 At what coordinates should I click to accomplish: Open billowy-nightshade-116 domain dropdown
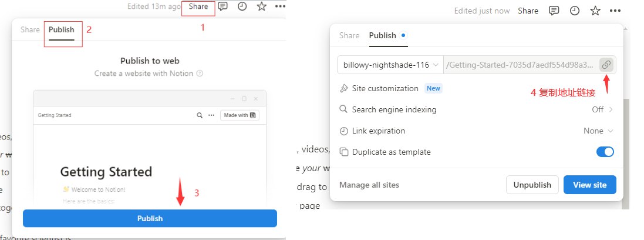click(390, 65)
